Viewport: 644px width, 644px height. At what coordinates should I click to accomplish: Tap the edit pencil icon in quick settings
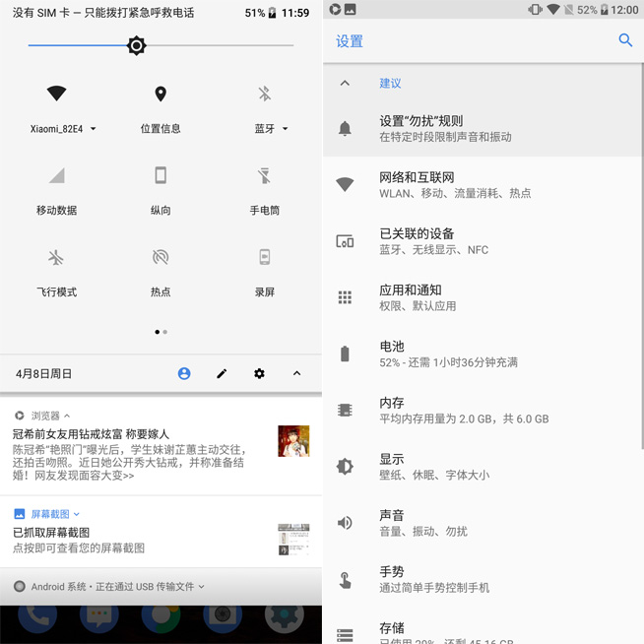tap(222, 374)
